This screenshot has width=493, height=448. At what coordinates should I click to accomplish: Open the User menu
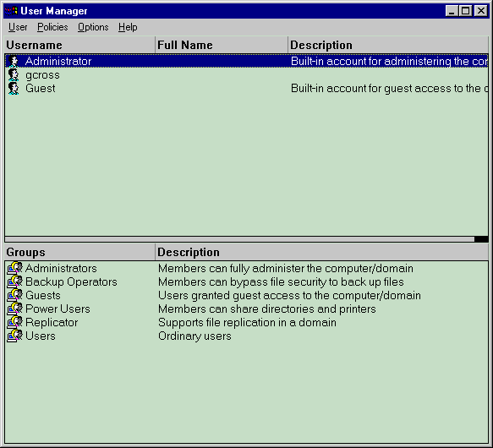pyautogui.click(x=18, y=27)
